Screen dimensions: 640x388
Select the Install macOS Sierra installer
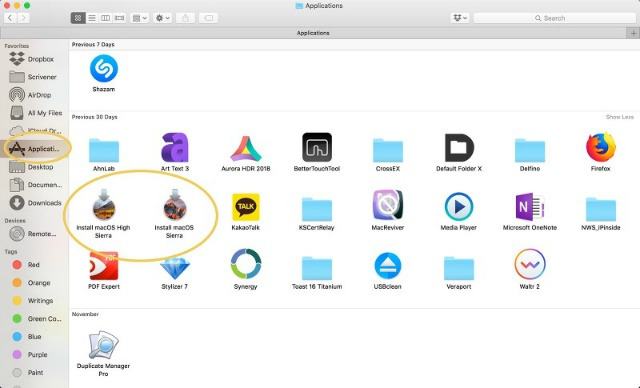175,205
